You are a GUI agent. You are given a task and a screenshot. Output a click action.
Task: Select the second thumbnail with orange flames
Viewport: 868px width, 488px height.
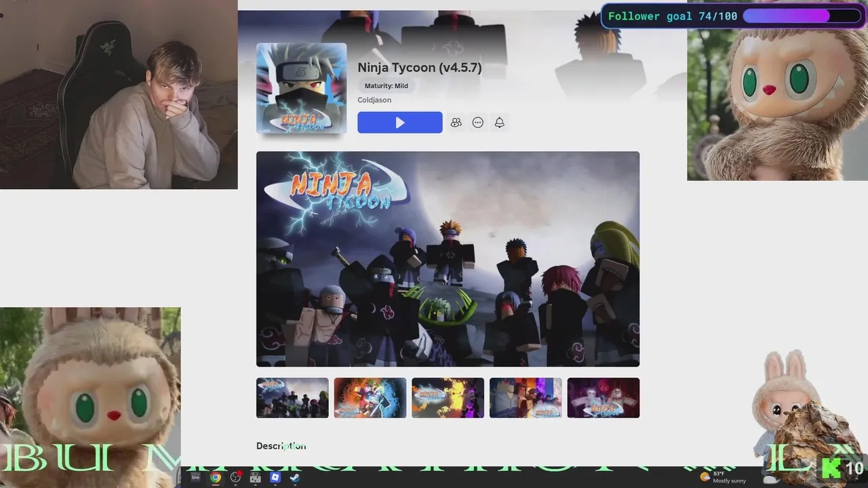(x=370, y=398)
